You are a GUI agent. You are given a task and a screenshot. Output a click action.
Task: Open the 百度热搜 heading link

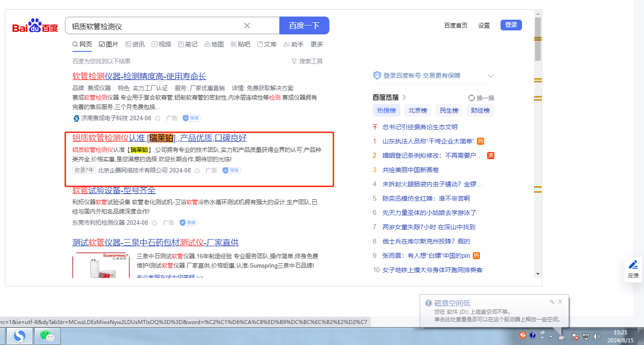[389, 97]
